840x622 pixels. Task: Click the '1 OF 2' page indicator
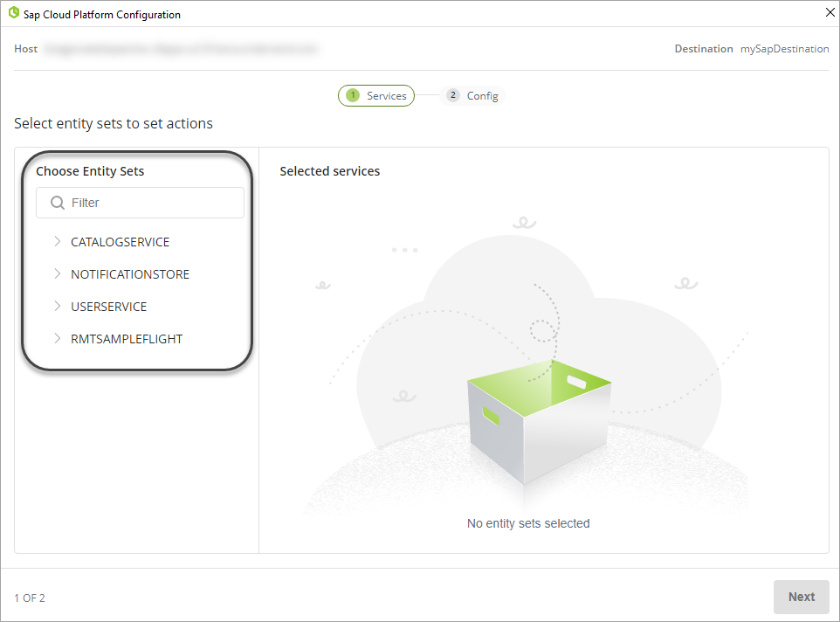click(x=30, y=598)
